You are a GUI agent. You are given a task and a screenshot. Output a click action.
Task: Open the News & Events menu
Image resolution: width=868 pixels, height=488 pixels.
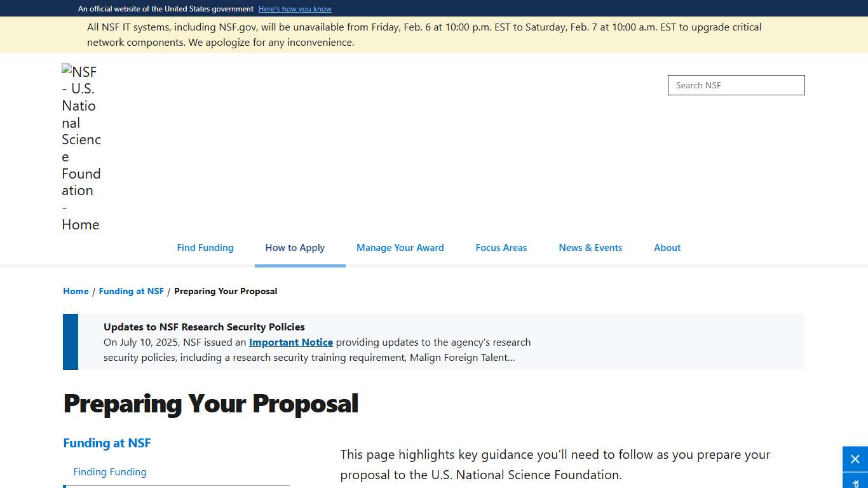590,248
